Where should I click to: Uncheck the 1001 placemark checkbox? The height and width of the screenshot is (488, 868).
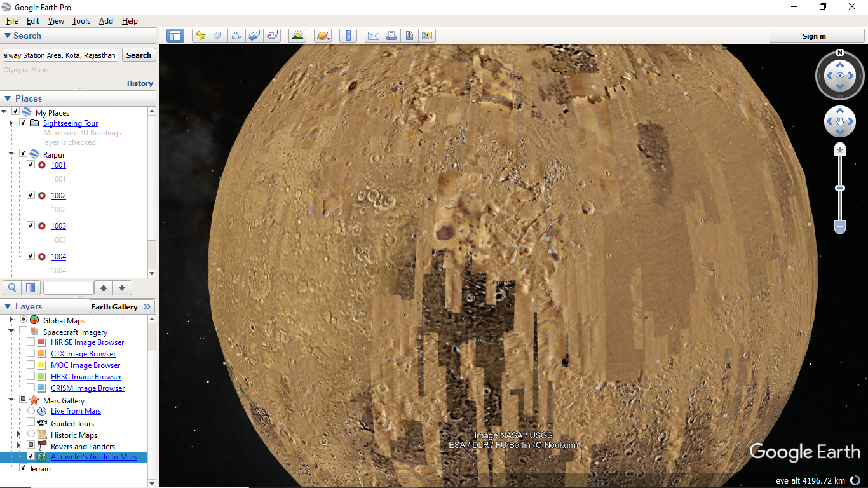point(31,165)
